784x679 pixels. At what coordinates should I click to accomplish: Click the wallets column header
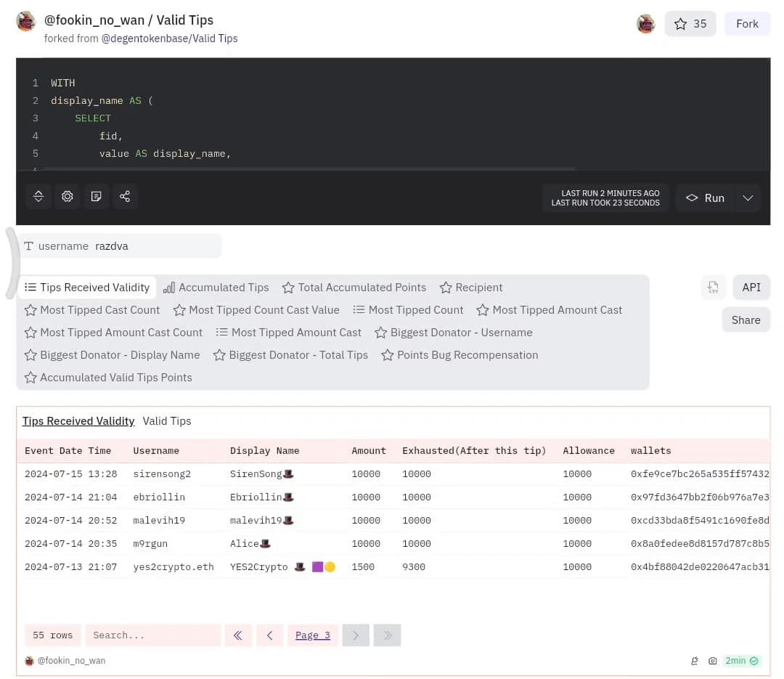click(650, 451)
